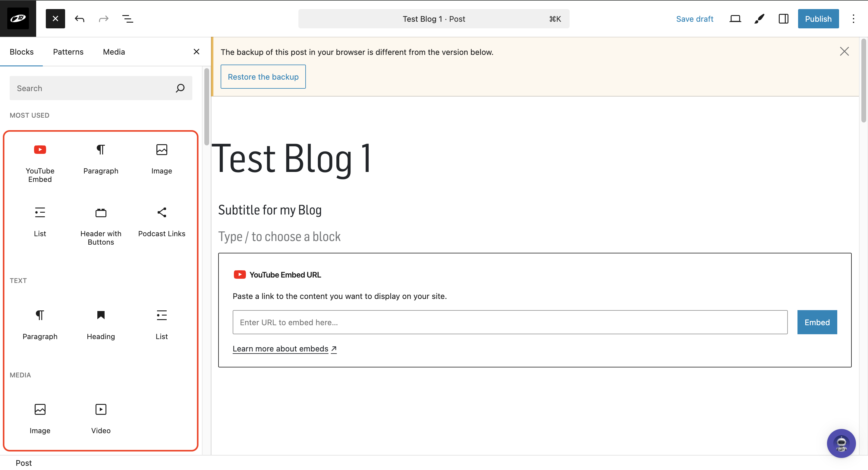Switch to the Media tab

point(114,52)
